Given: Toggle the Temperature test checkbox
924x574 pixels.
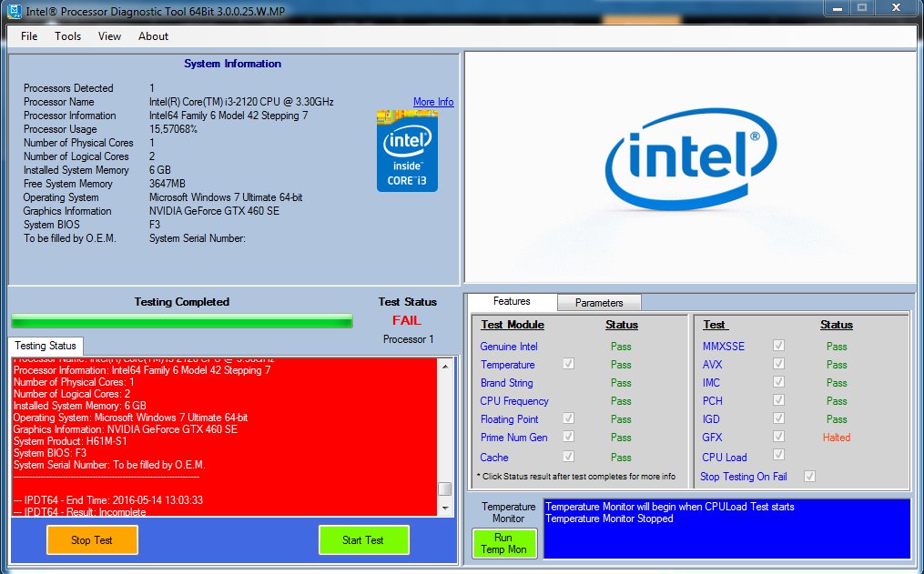Looking at the screenshot, I should (x=568, y=364).
